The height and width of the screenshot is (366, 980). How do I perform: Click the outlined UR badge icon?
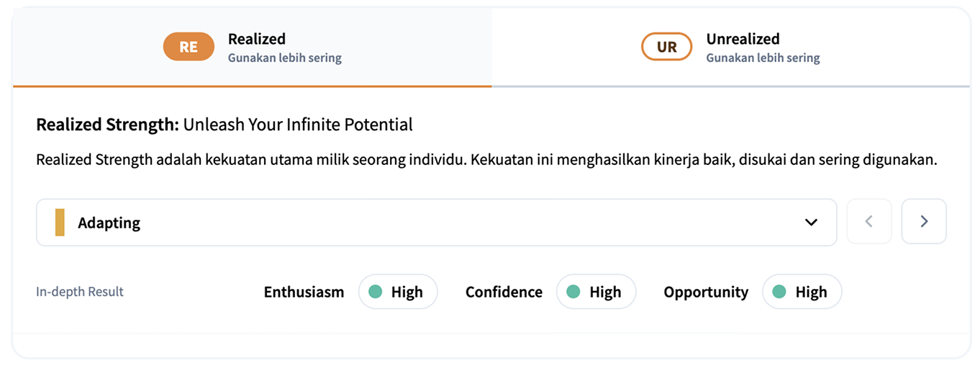click(666, 47)
